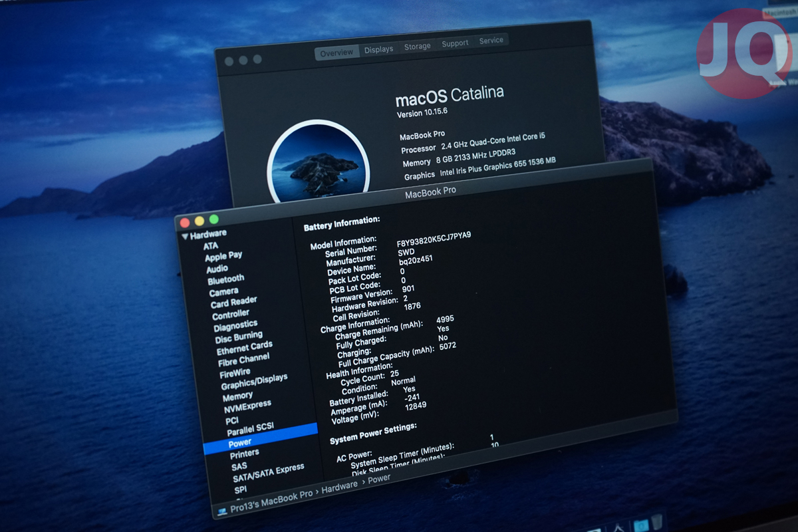Click the charge remaining value 4995
Image resolution: width=798 pixels, height=532 pixels.
pyautogui.click(x=445, y=320)
